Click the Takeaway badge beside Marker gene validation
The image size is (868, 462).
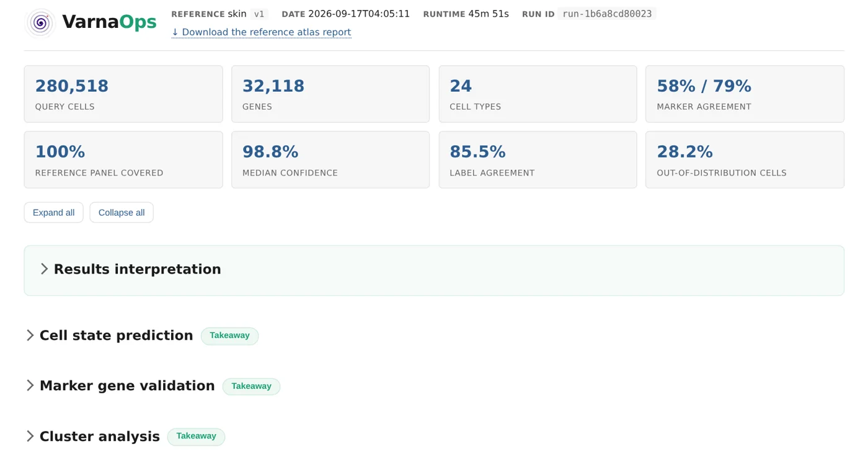[x=251, y=386]
